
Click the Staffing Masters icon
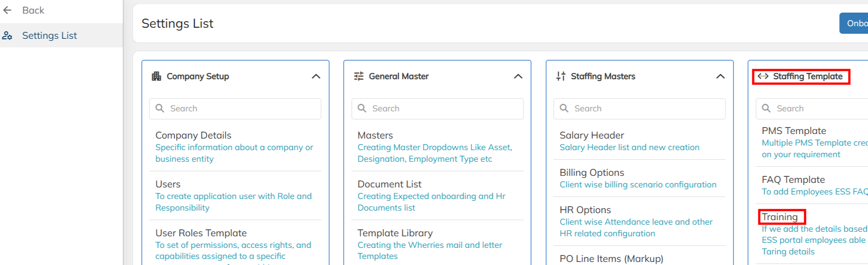pos(561,76)
